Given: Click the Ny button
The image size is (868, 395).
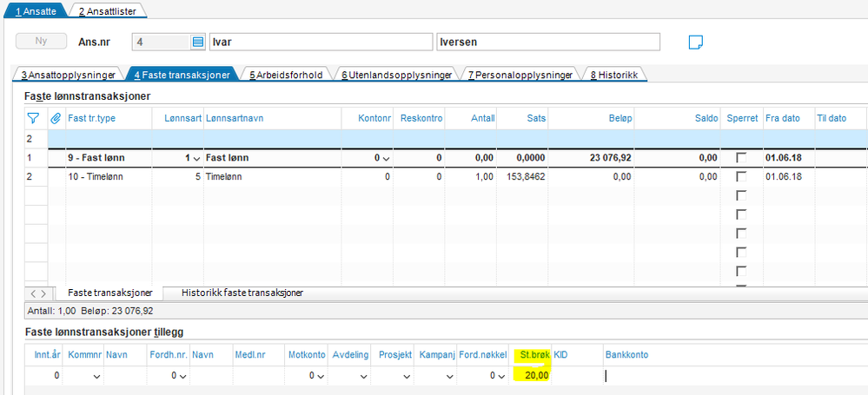Looking at the screenshot, I should tap(42, 42).
